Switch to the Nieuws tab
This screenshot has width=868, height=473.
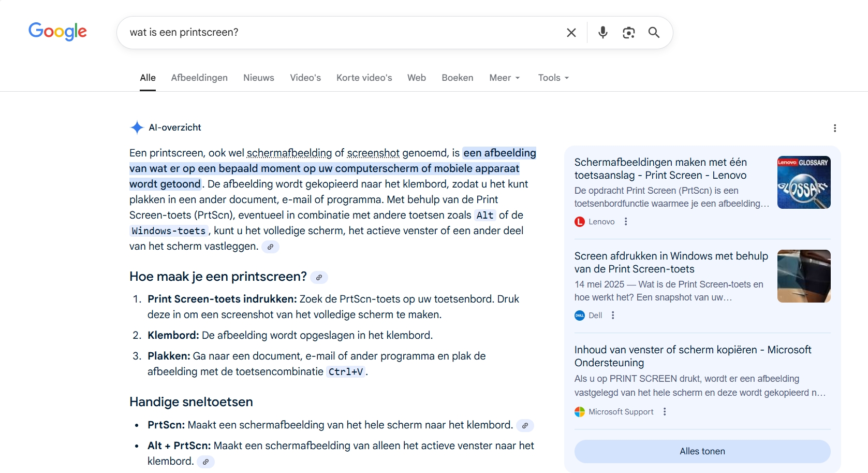259,78
